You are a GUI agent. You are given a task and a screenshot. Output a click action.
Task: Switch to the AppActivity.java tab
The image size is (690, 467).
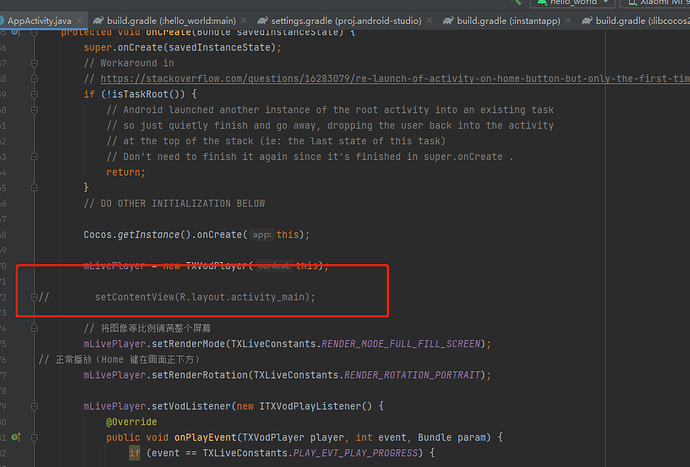(x=39, y=20)
